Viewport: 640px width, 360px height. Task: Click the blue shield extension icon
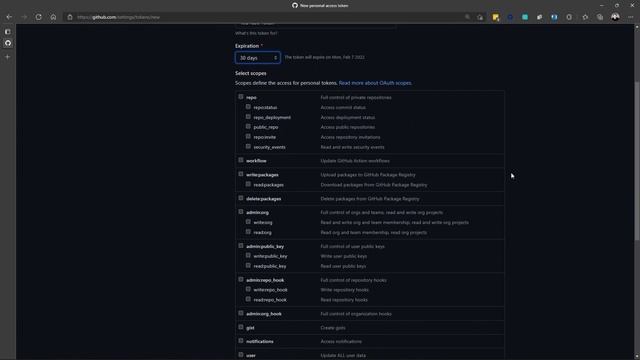click(x=554, y=17)
